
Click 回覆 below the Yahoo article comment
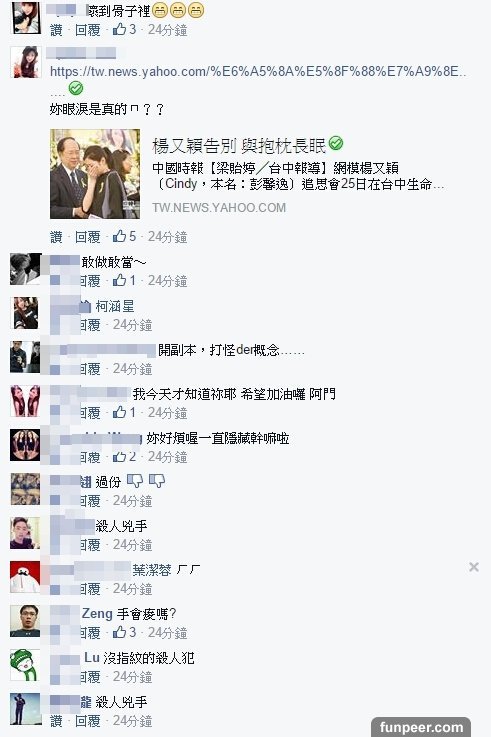[x=88, y=236]
